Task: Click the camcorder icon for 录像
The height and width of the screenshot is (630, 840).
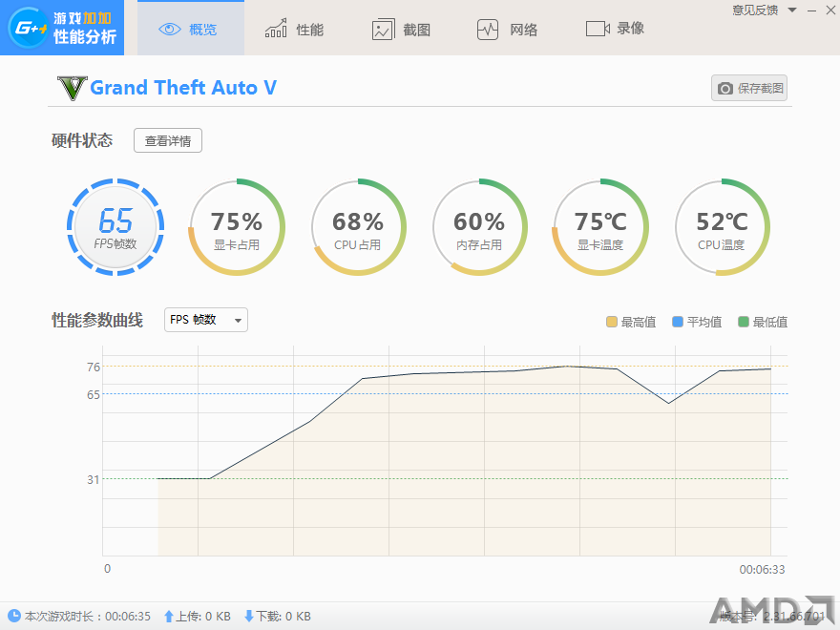Action: [x=598, y=29]
